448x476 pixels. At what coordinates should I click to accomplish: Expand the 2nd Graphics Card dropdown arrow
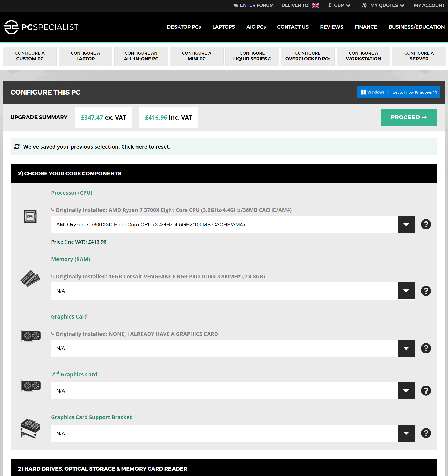pos(406,391)
